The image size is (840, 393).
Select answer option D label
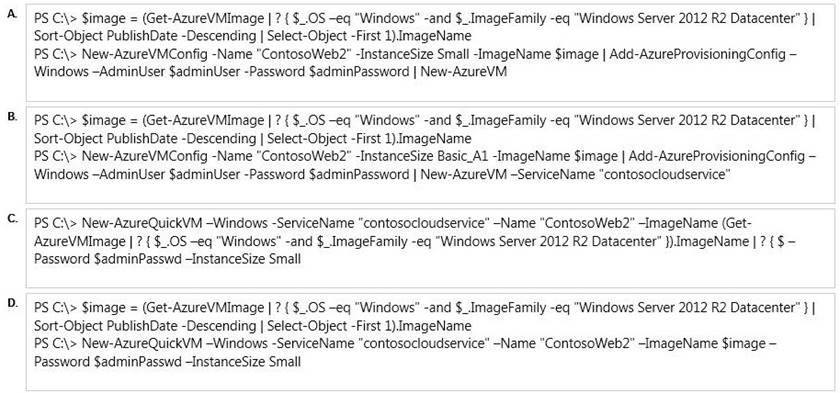click(x=11, y=301)
